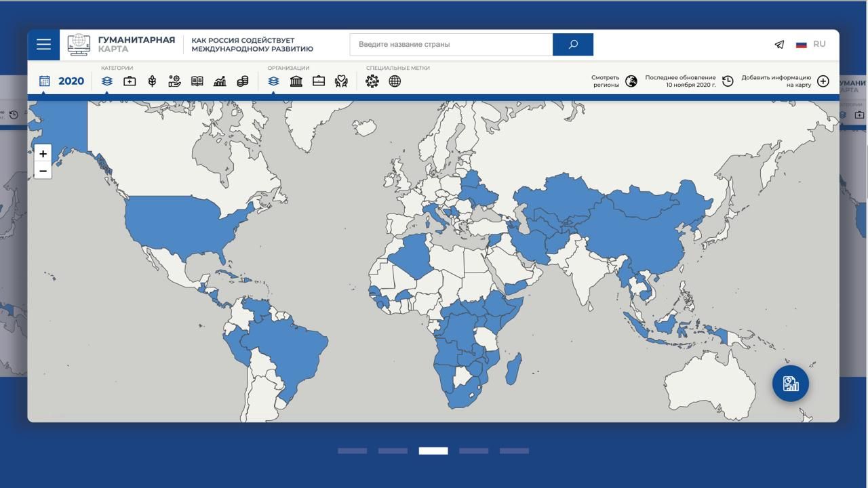This screenshot has height=488, width=868.
Task: Click the КАТЕГОРИИ label
Action: coord(117,68)
